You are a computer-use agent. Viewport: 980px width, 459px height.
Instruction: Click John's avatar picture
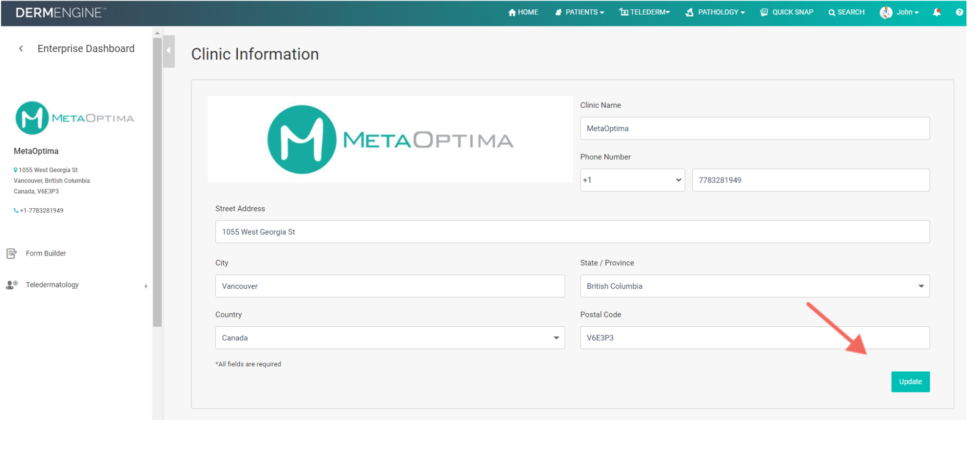coord(886,12)
